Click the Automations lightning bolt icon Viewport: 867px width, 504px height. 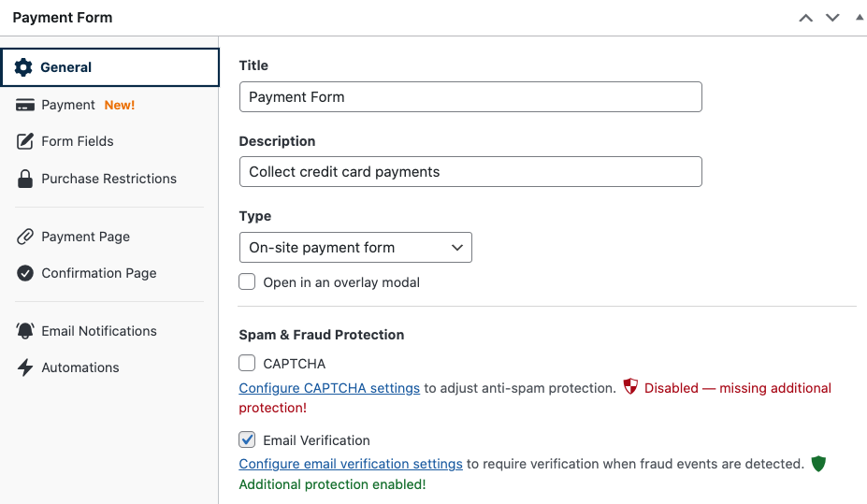tap(25, 367)
